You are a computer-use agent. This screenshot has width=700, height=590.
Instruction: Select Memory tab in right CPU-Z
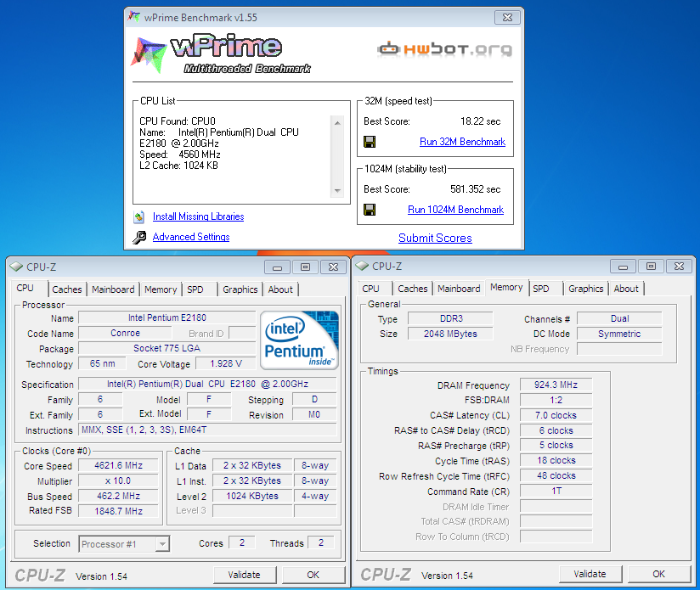(x=506, y=287)
